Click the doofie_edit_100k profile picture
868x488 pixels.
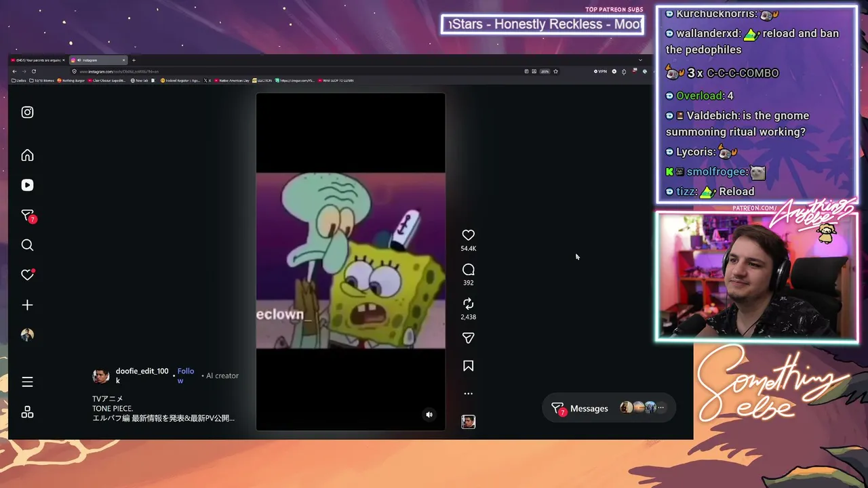[x=101, y=376]
